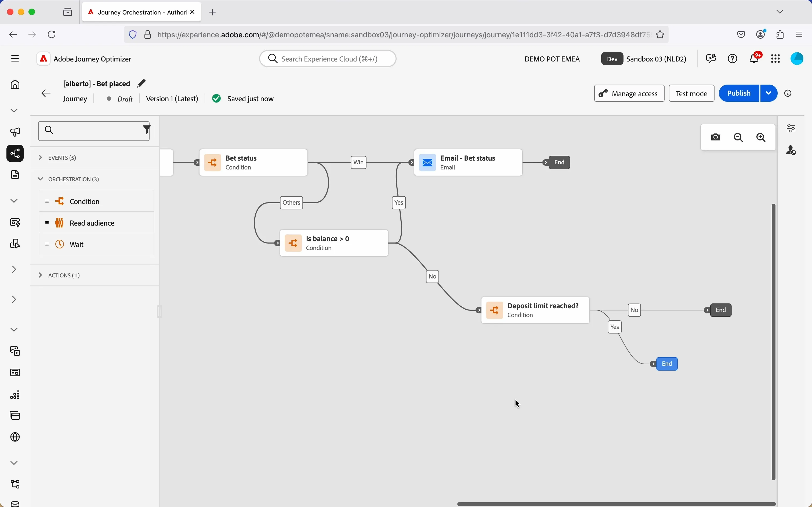The image size is (812, 507).
Task: Select the Condition orchestration activity
Action: 96,201
